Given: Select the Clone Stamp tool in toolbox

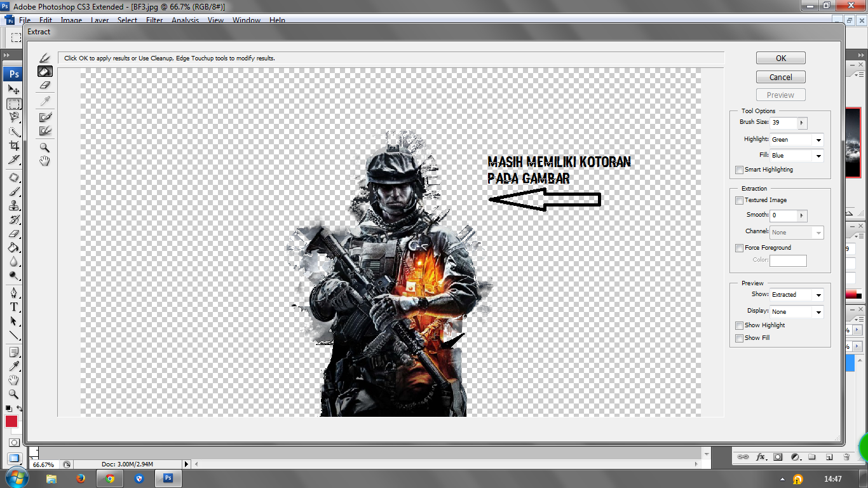Looking at the screenshot, I should coord(13,206).
